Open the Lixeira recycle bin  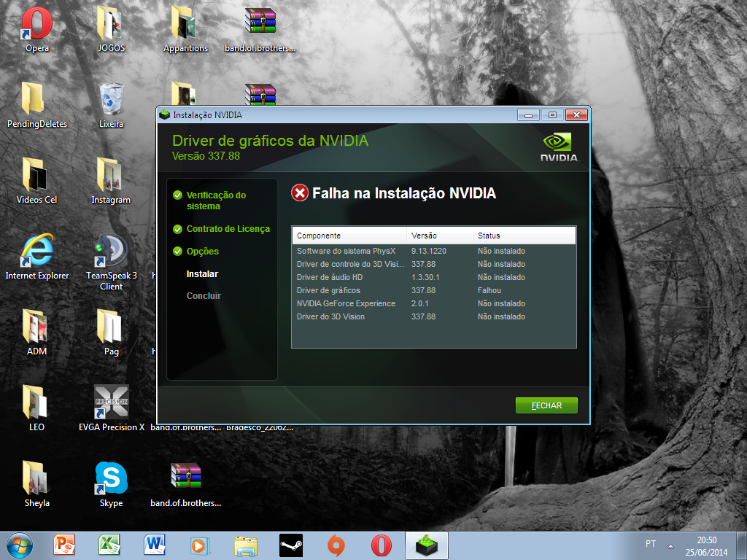click(111, 105)
